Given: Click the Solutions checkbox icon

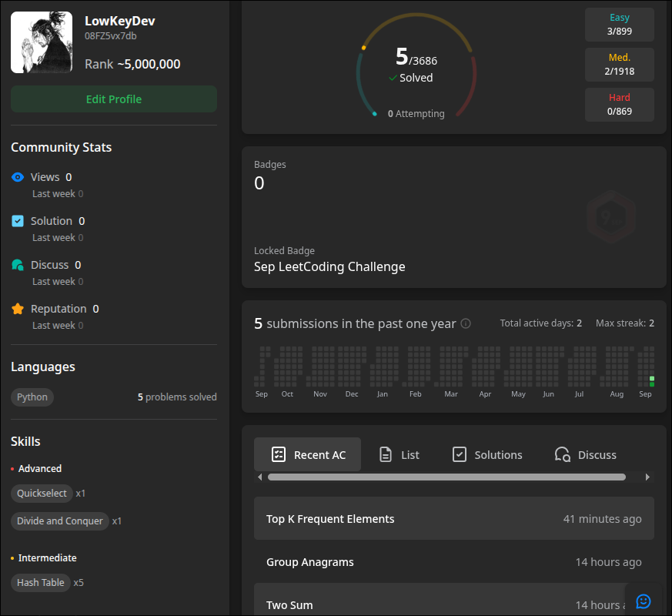Looking at the screenshot, I should tap(460, 454).
